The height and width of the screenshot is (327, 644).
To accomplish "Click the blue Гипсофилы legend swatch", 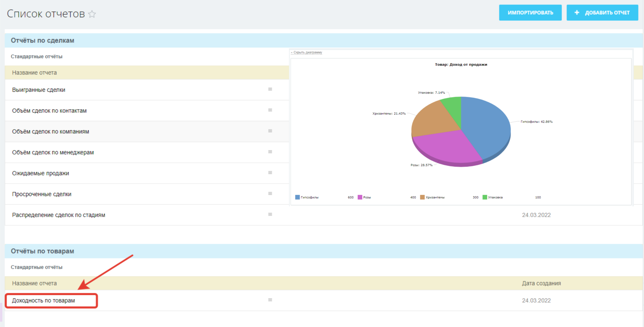I will coord(297,197).
